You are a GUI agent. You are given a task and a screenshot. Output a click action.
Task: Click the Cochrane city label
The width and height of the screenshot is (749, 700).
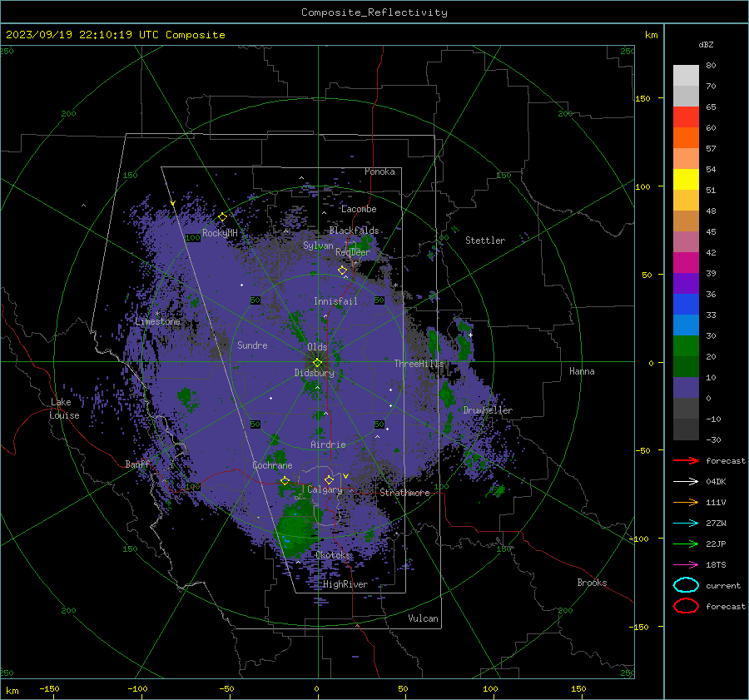tap(272, 465)
